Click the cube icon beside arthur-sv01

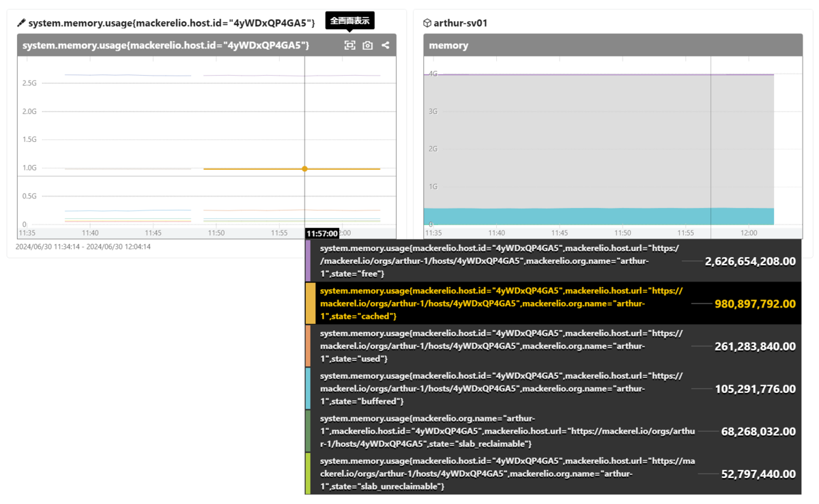click(x=427, y=23)
